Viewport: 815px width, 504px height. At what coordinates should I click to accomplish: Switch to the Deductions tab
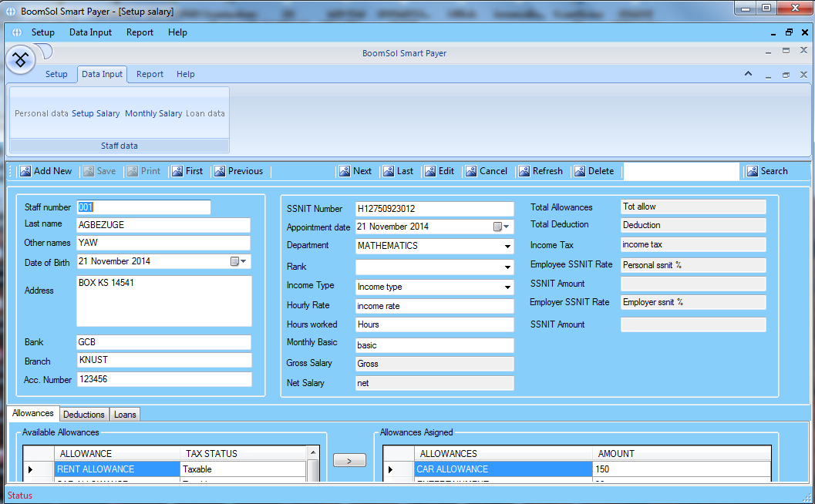tap(83, 414)
